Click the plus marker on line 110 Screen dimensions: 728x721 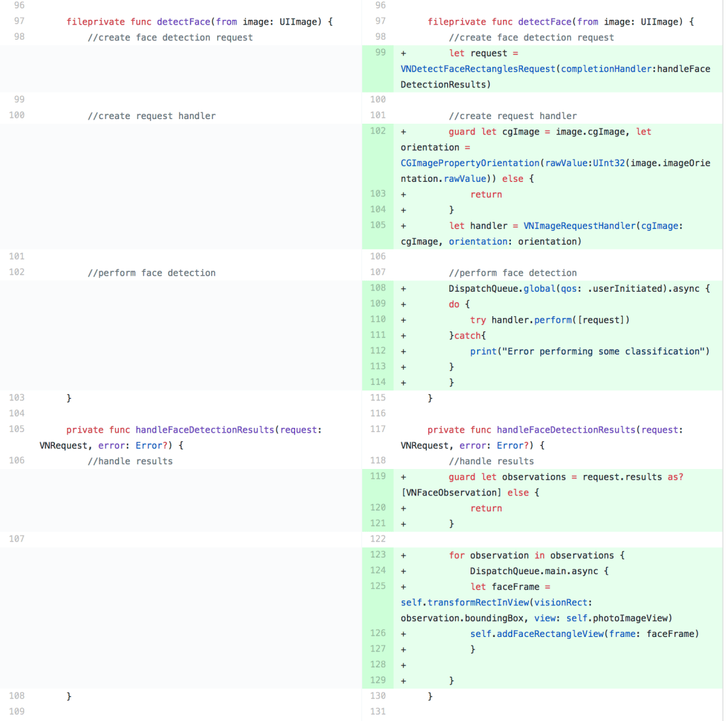403,320
